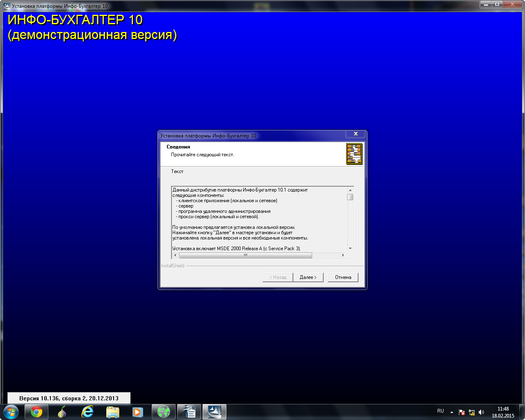Click the "InstallShield" label in the dialog
This screenshot has height=420, width=525.
[x=173, y=266]
